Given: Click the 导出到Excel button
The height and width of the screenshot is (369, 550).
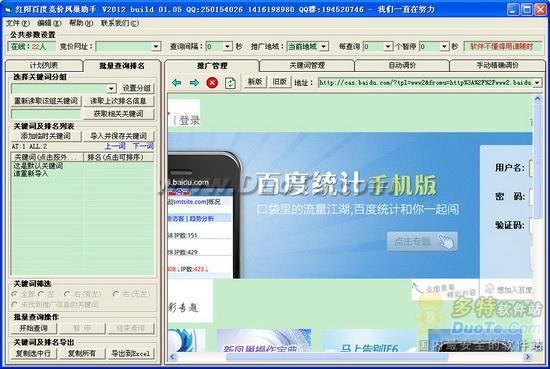Looking at the screenshot, I should pyautogui.click(x=131, y=354).
